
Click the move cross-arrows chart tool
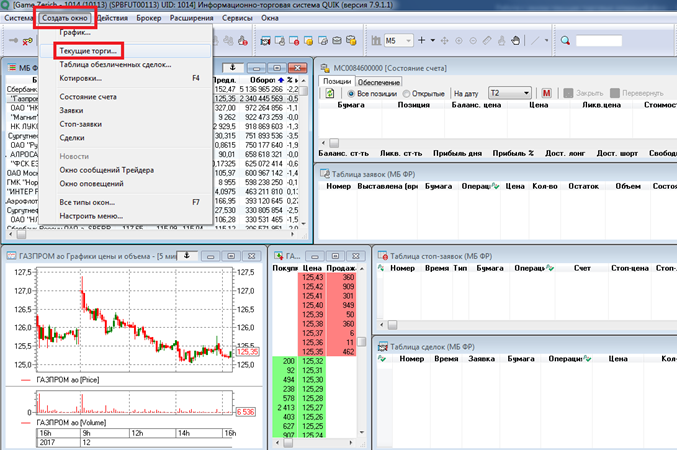[x=445, y=41]
